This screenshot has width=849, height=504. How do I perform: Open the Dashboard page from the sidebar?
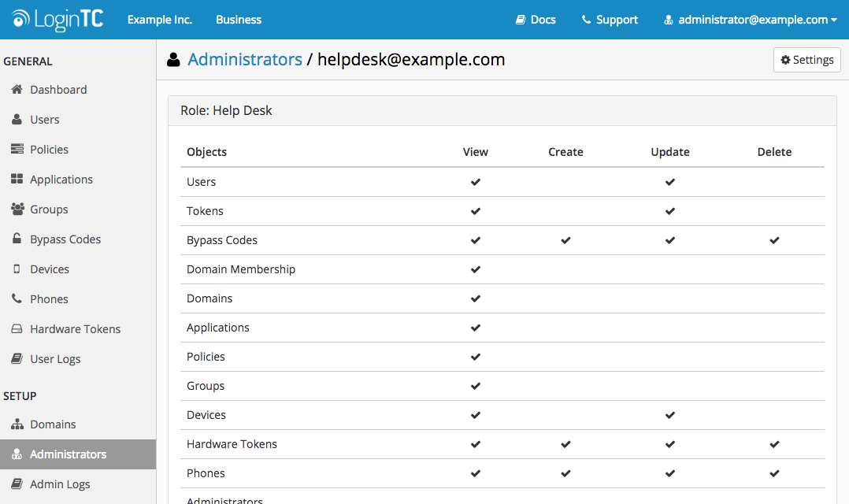78,90
